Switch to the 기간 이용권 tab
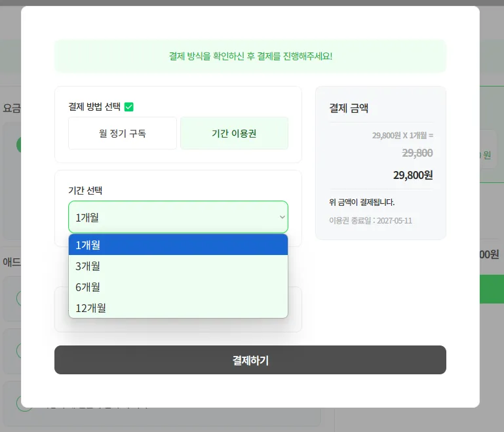This screenshot has width=504, height=432. [x=234, y=133]
